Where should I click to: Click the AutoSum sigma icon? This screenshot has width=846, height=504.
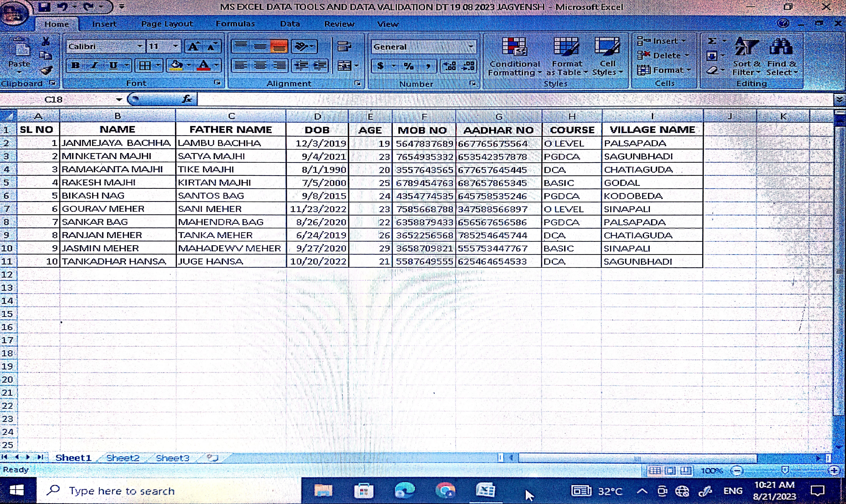[712, 41]
